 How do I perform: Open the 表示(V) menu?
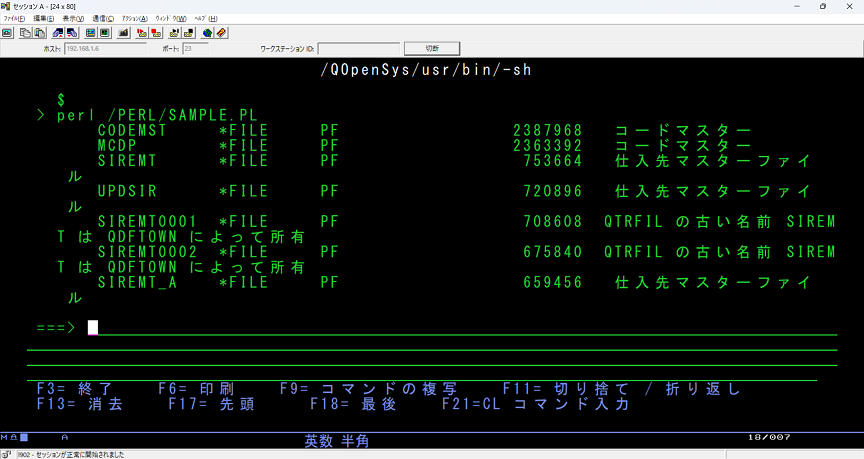pyautogui.click(x=73, y=19)
